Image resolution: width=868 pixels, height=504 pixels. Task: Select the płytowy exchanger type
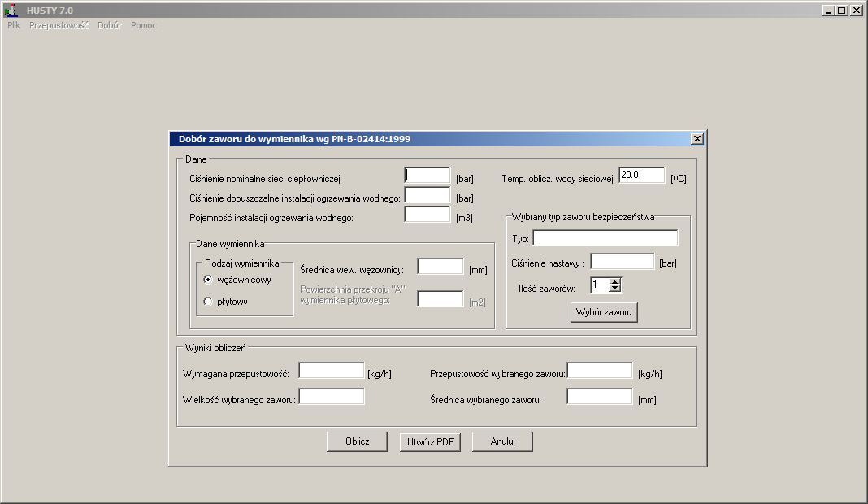(x=208, y=302)
